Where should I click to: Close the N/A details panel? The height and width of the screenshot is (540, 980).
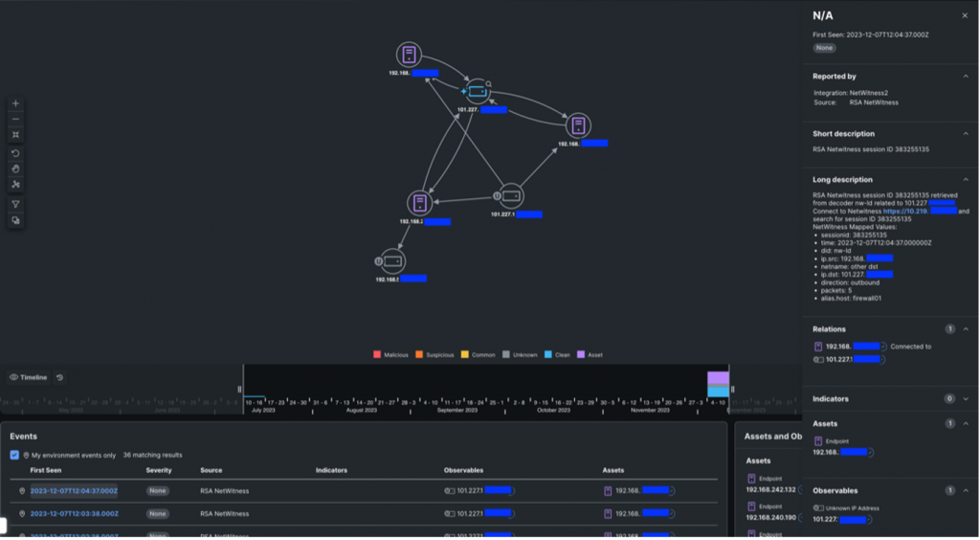(964, 15)
